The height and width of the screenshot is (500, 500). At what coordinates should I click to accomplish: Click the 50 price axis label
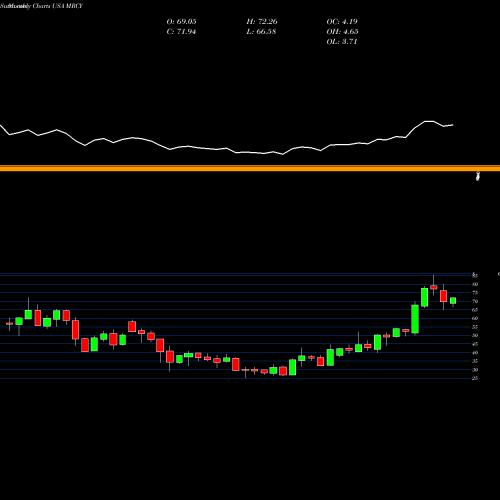pos(475,335)
